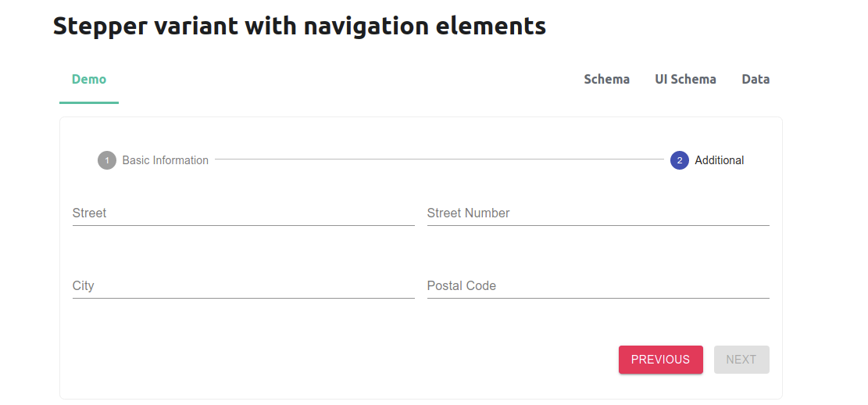868x405 pixels.
Task: Open the Data tab
Action: tap(755, 79)
